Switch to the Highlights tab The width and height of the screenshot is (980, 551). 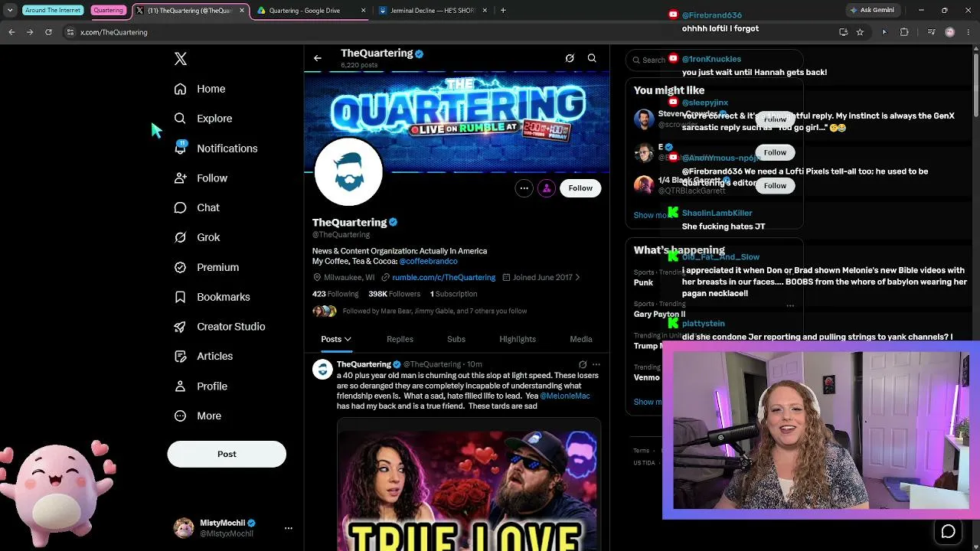coord(518,339)
